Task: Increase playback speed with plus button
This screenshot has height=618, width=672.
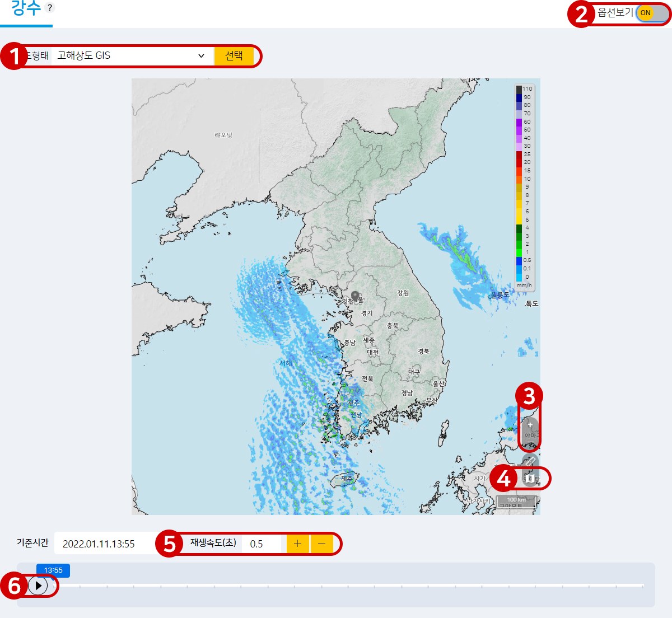Action: pos(297,544)
